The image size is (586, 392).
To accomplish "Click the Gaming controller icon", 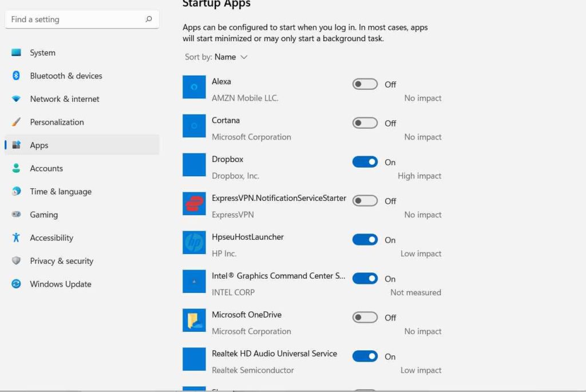I will (x=16, y=215).
